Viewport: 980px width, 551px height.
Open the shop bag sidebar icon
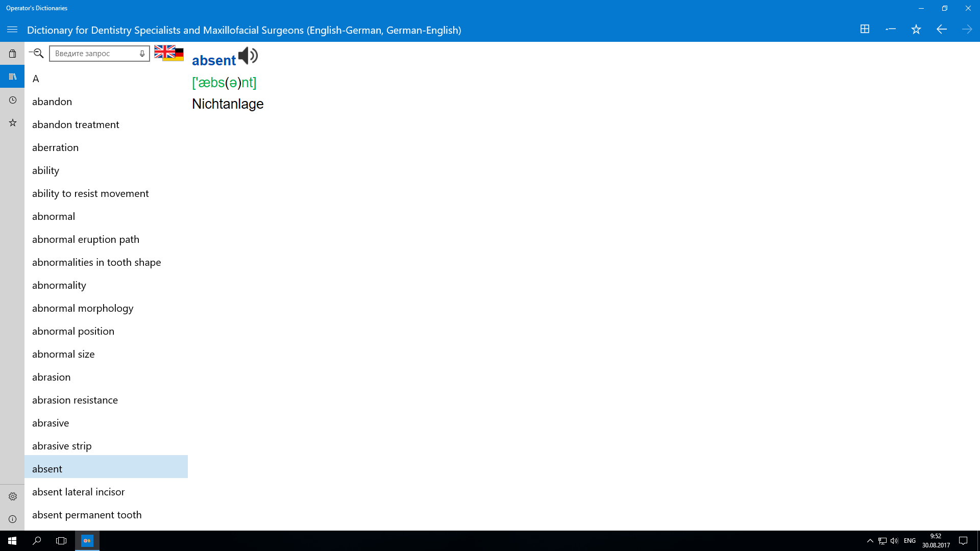pyautogui.click(x=12, y=54)
